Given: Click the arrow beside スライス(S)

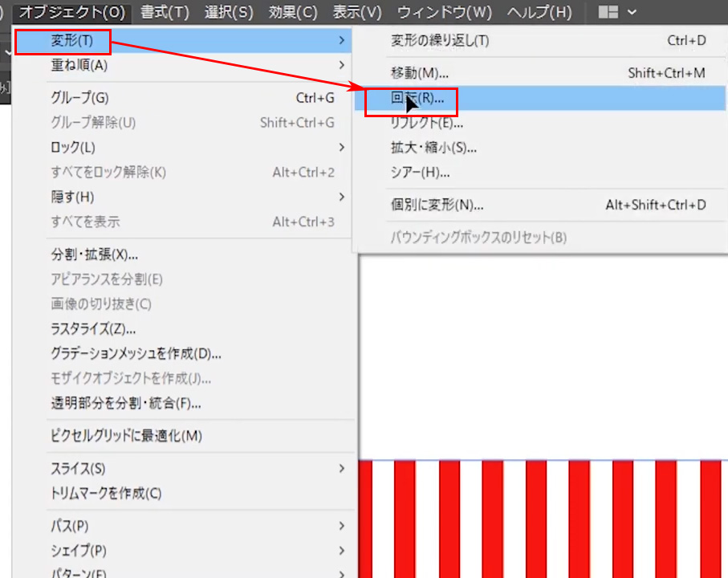Looking at the screenshot, I should coord(342,469).
